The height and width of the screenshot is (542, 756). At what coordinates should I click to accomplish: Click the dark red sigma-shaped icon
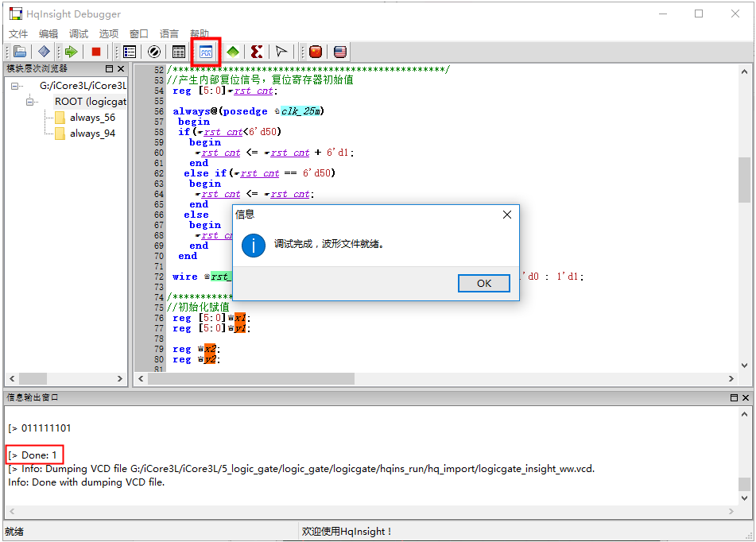(256, 52)
